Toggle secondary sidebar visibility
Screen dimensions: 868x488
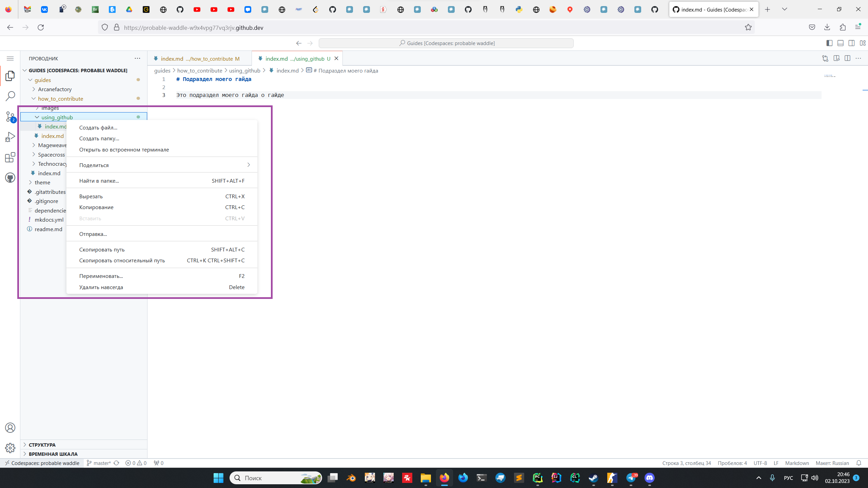click(851, 43)
